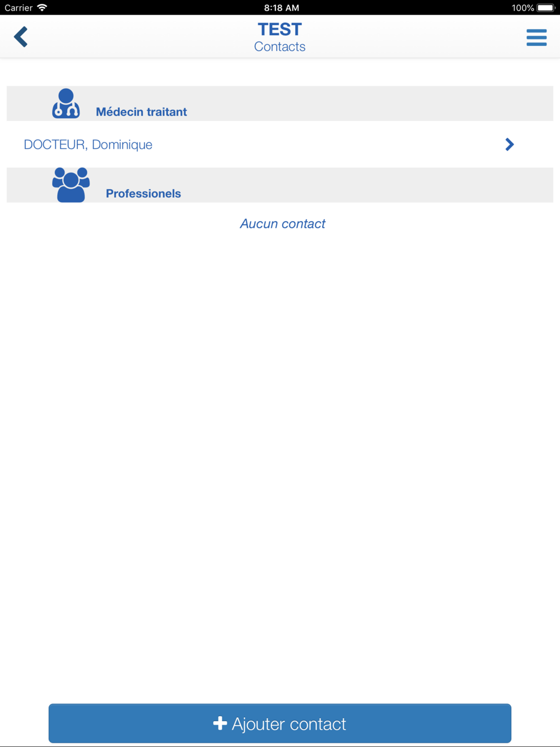Go back using the left chevron
The height and width of the screenshot is (747, 560).
click(21, 37)
